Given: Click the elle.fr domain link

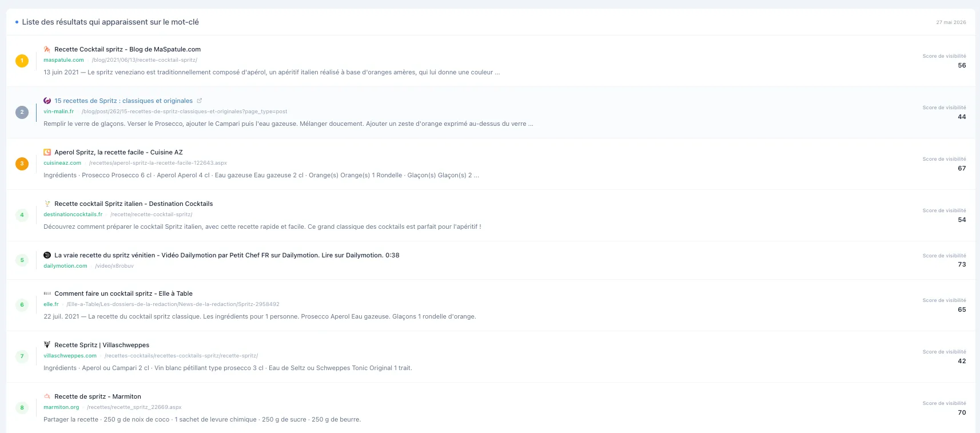Looking at the screenshot, I should (51, 304).
